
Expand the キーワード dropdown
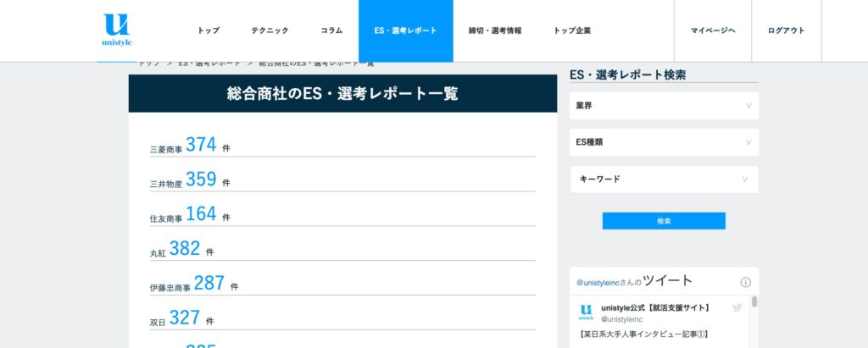pos(664,180)
